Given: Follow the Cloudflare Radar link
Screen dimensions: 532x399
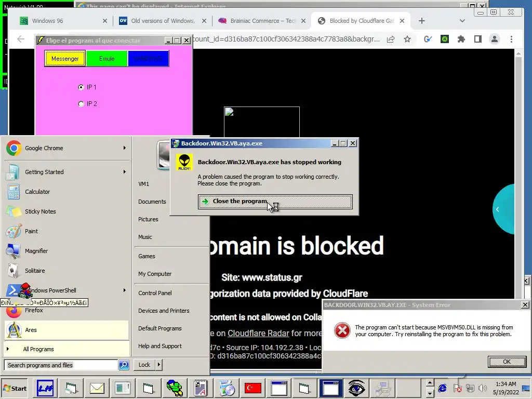Looking at the screenshot, I should (258, 333).
